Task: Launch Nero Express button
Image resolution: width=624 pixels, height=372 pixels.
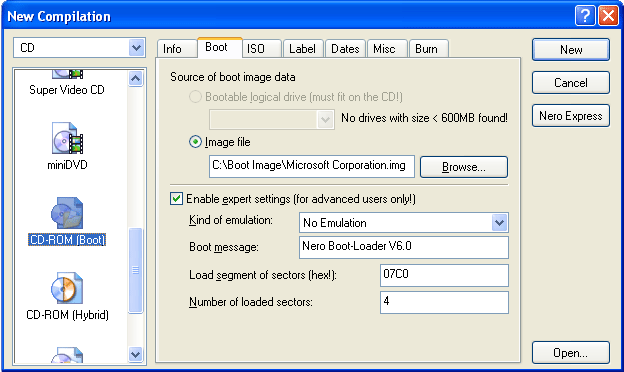Action: point(571,116)
